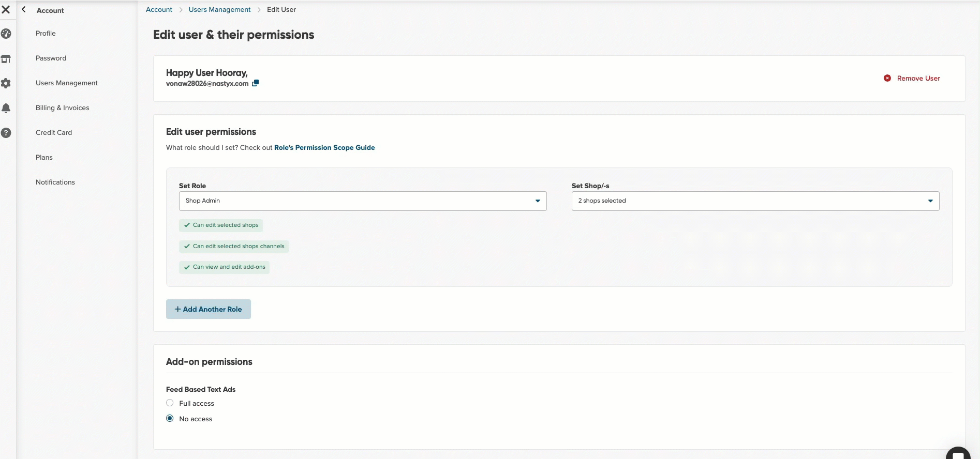Go to Users Management in sidebar

pyautogui.click(x=67, y=83)
